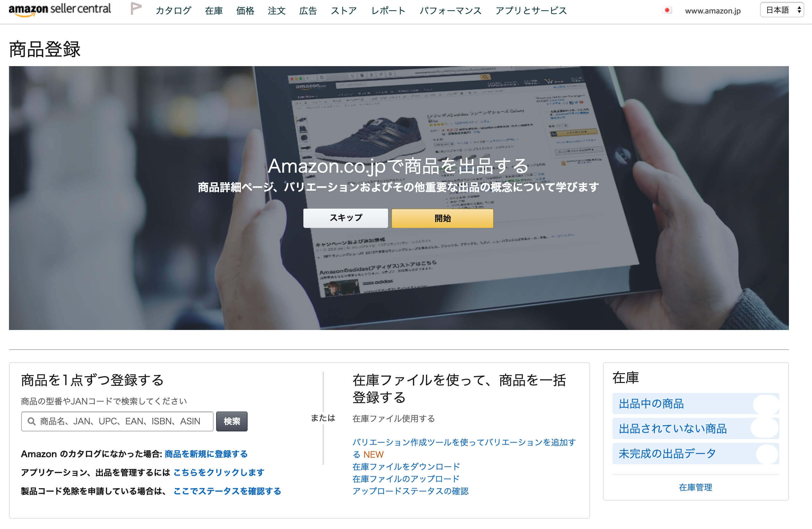This screenshot has height=529, width=812.
Task: Click the gray flag icon in header
Action: (x=136, y=9)
